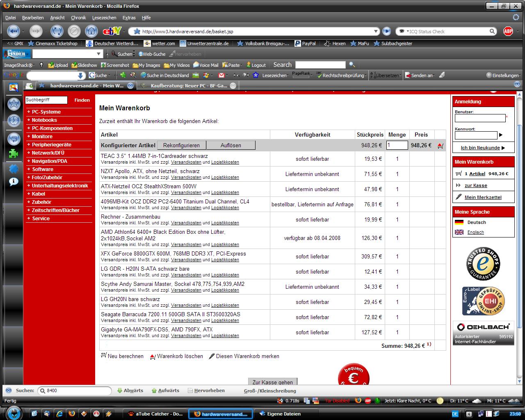Toggle Groß-/Kleinschreibung in find bar
525x420 pixels.
point(270,391)
